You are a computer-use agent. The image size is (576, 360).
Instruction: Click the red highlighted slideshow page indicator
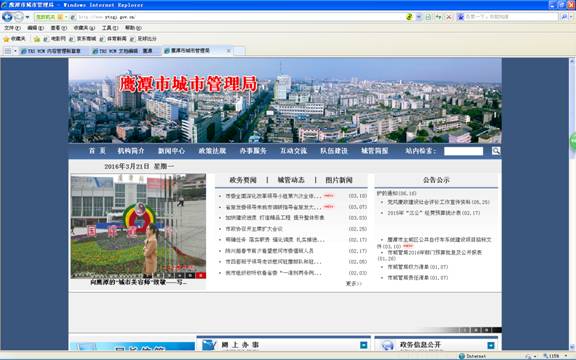201,275
